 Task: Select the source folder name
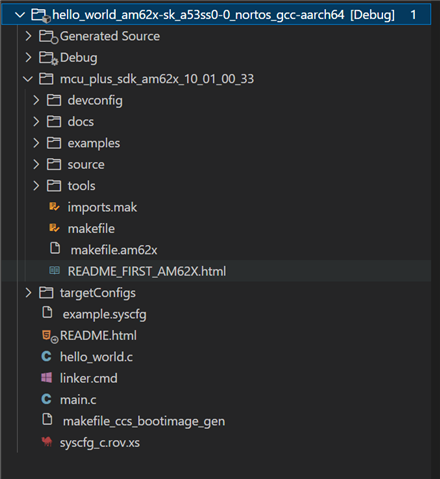(x=86, y=165)
